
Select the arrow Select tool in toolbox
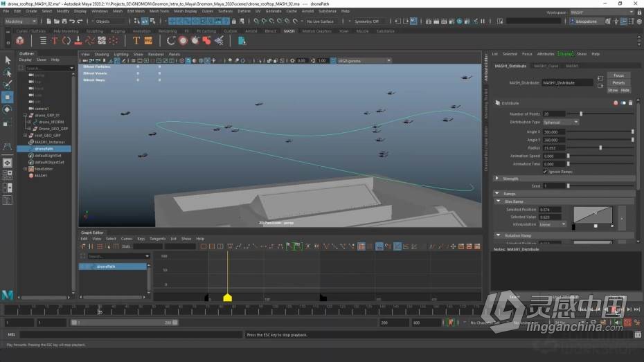8,60
